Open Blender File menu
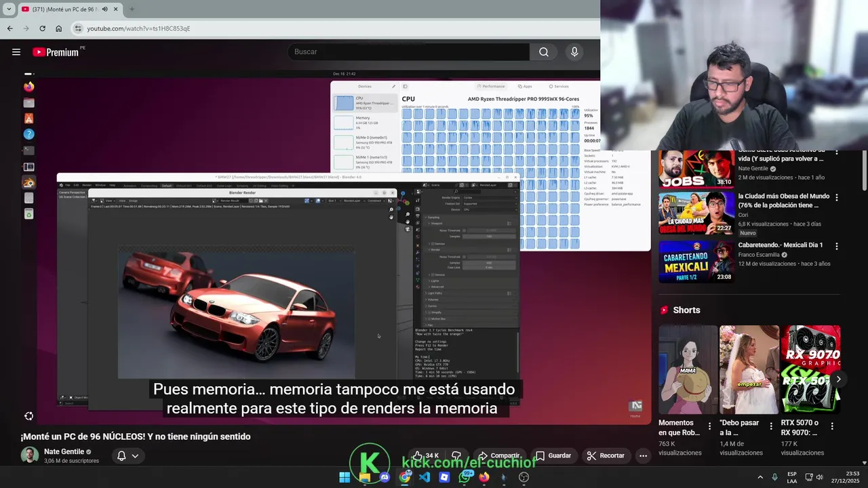This screenshot has width=868, height=488. [67, 185]
